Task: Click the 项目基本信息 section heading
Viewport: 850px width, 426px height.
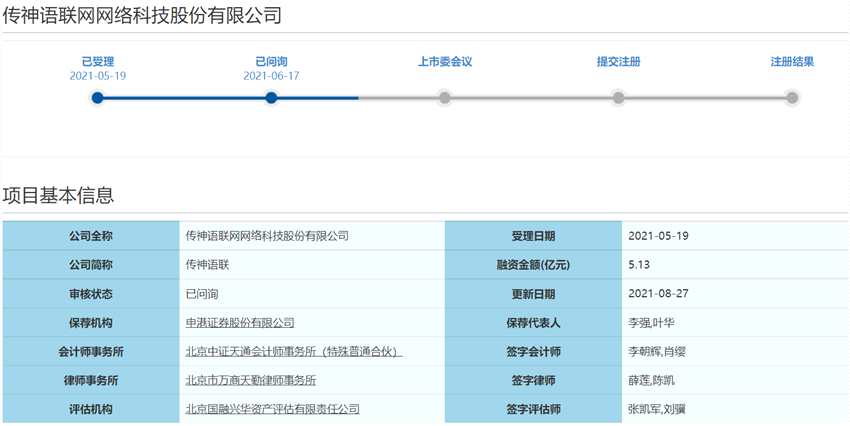Action: (x=58, y=196)
